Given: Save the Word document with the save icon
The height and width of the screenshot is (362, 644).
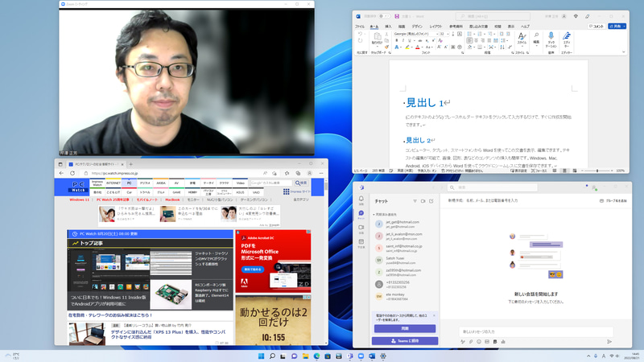Looking at the screenshot, I should (x=397, y=16).
